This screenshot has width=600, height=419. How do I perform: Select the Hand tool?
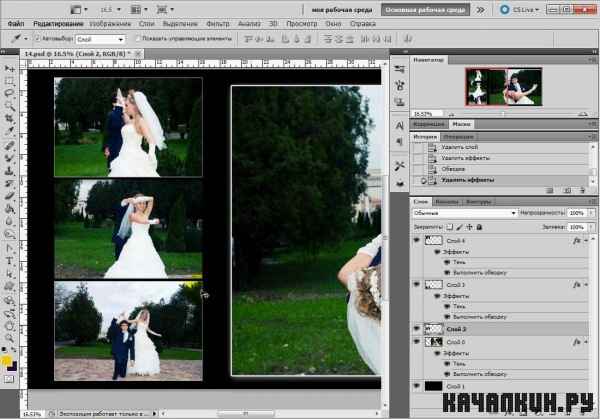click(10, 326)
